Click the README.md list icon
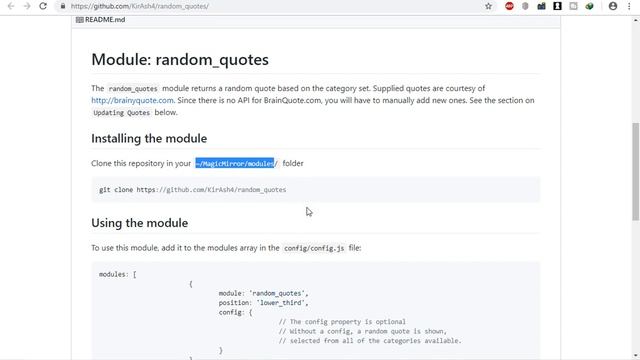 (79, 20)
